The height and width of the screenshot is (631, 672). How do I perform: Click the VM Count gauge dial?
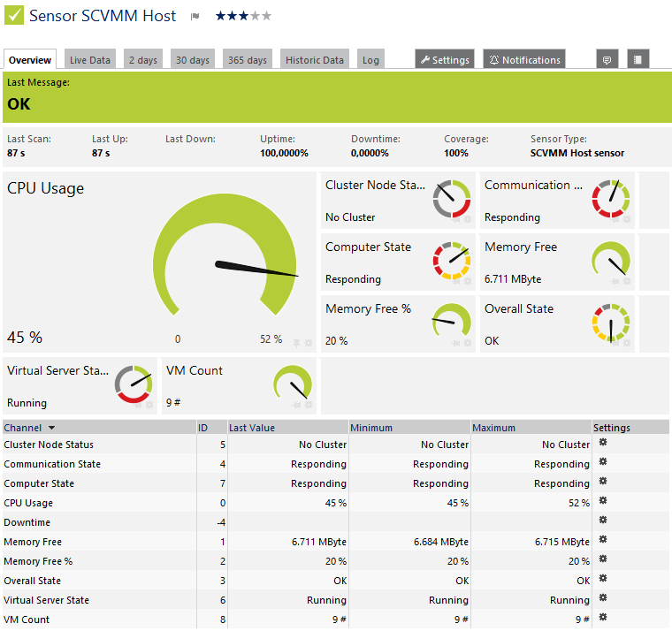293,384
